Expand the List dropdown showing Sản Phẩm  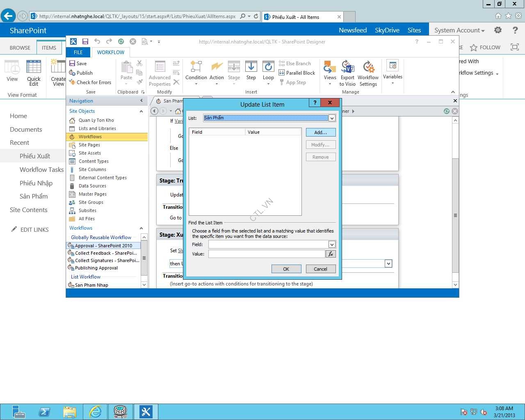click(x=332, y=118)
